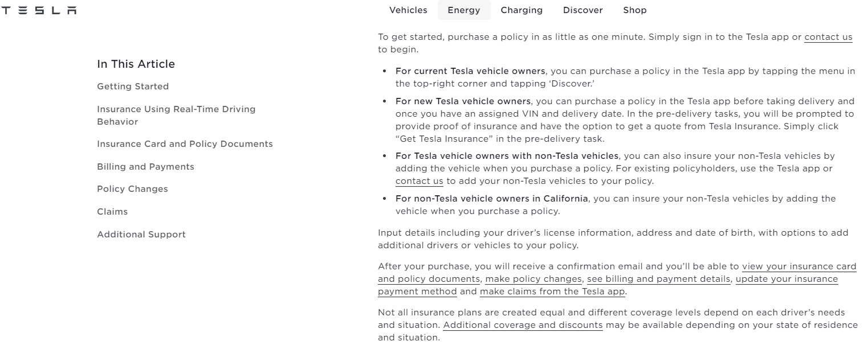Click the Tesla logo
868x345 pixels.
(39, 10)
